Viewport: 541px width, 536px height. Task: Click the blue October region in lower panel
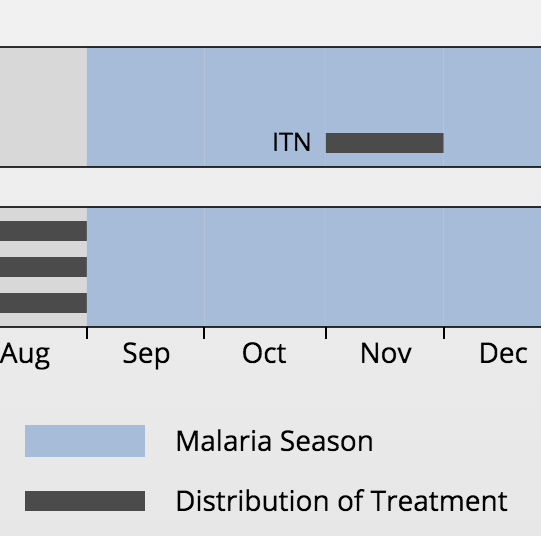click(265, 267)
